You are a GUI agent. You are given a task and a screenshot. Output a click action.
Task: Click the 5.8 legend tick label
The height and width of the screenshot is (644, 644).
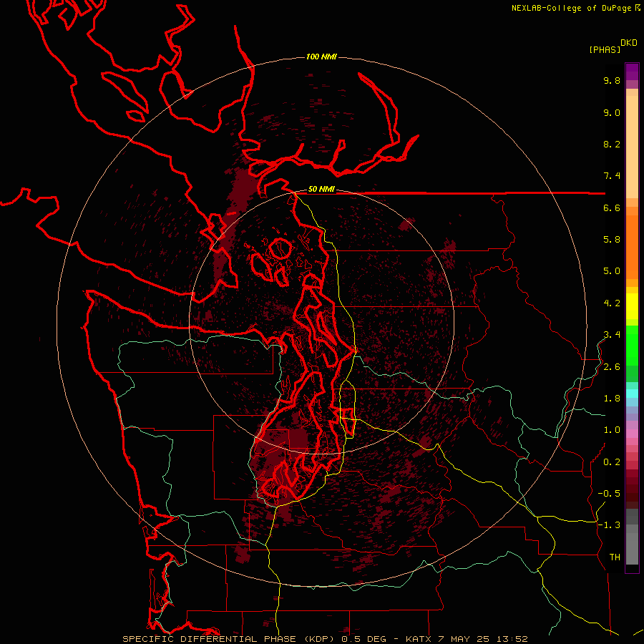[612, 240]
